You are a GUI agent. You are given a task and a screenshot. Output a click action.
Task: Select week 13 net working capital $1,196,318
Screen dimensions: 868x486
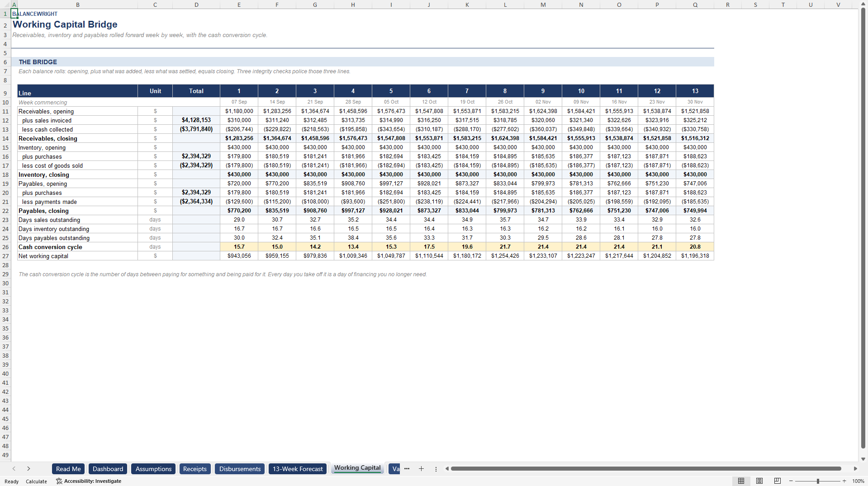coord(695,256)
